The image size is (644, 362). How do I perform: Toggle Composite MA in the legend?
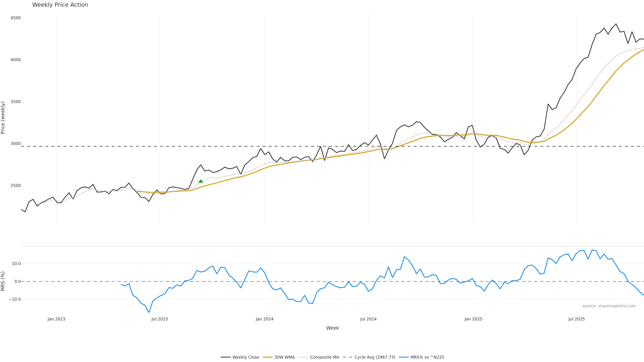pyautogui.click(x=325, y=357)
